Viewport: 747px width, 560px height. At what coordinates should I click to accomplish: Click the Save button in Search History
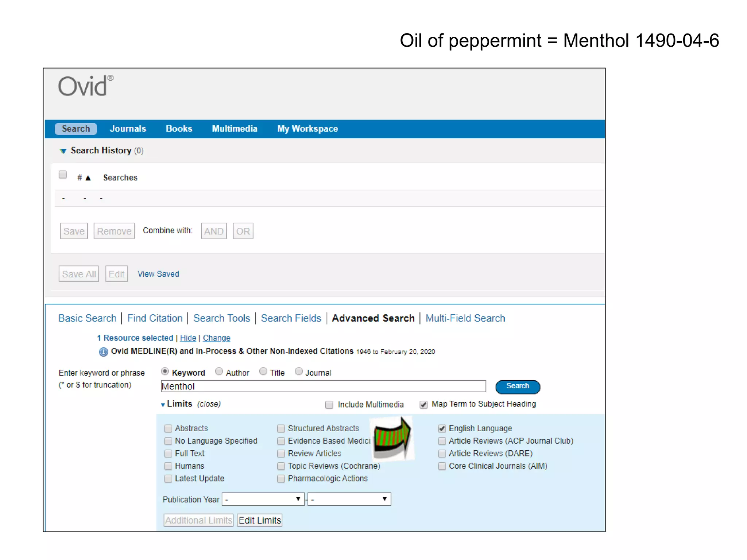click(74, 231)
